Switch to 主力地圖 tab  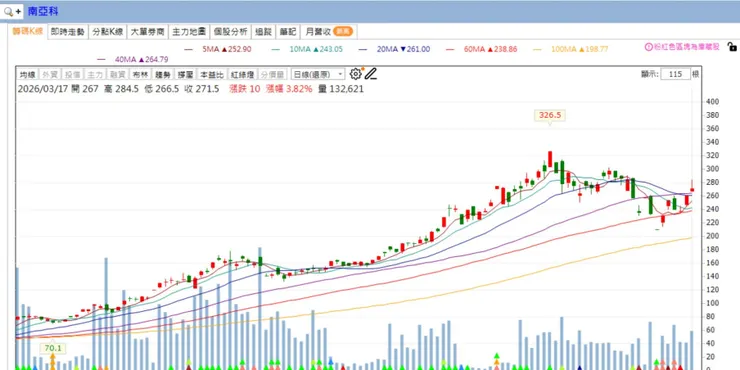(189, 32)
